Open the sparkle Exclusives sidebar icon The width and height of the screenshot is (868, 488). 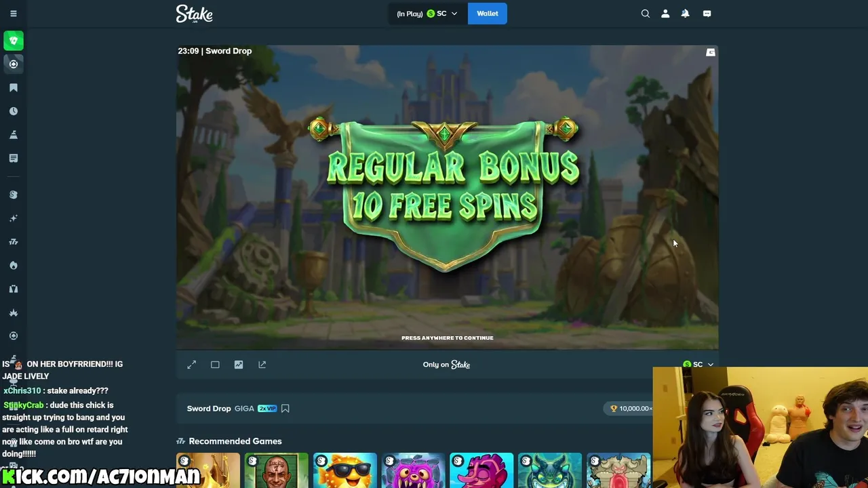click(14, 218)
